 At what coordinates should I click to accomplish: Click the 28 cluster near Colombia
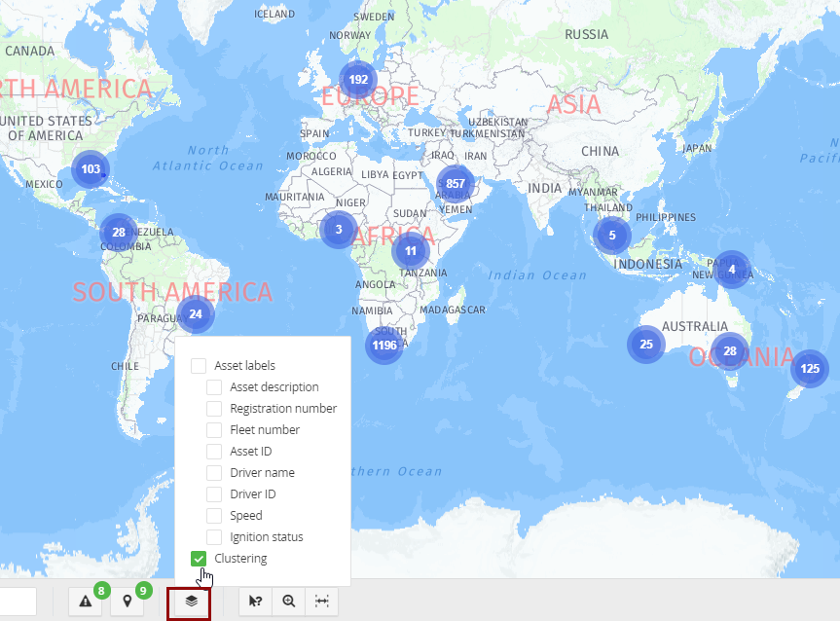pyautogui.click(x=119, y=233)
